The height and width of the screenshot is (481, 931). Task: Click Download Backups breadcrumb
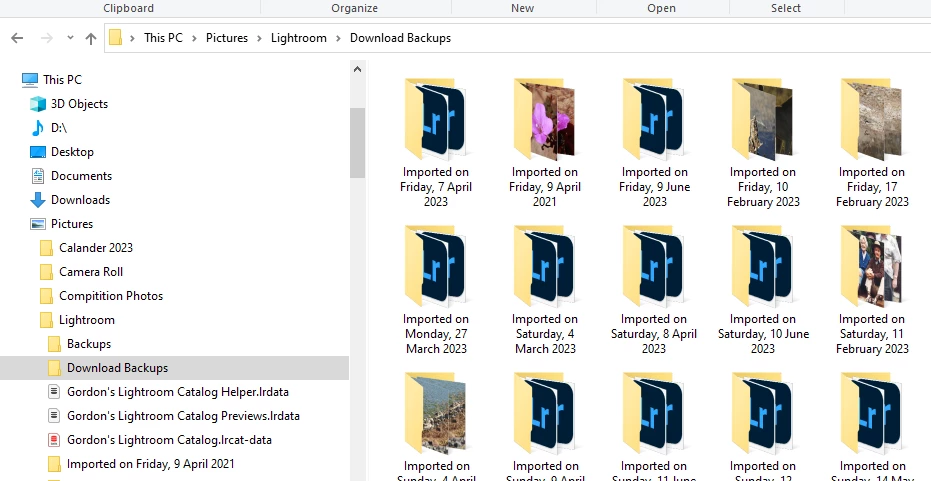(400, 38)
